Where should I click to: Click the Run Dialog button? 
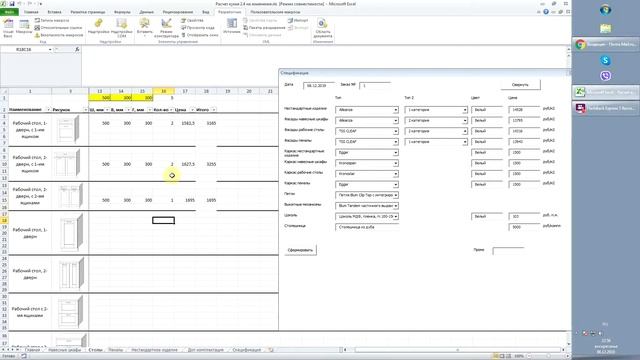(200, 35)
